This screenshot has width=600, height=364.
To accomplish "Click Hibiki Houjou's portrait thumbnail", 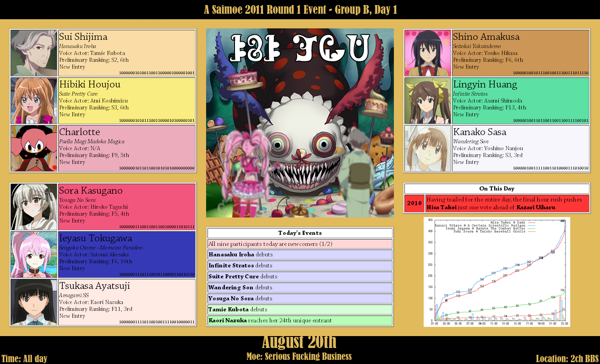I will click(34, 101).
